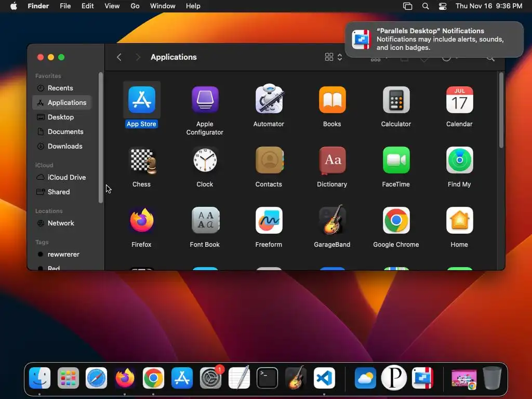The height and width of the screenshot is (399, 532).
Task: Open Downloads in the Finder sidebar
Action: coord(62,146)
